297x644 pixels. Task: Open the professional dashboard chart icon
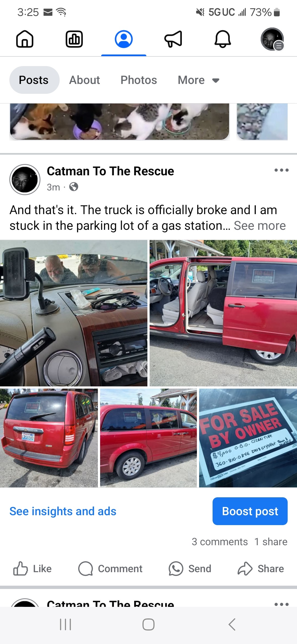coord(74,39)
